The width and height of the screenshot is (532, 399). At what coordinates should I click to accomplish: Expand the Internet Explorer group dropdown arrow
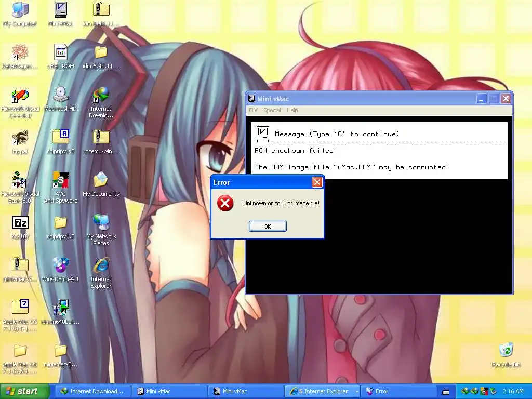click(x=357, y=391)
